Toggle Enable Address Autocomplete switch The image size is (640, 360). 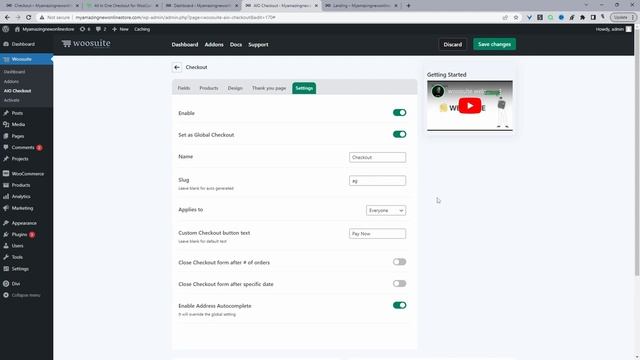[399, 305]
